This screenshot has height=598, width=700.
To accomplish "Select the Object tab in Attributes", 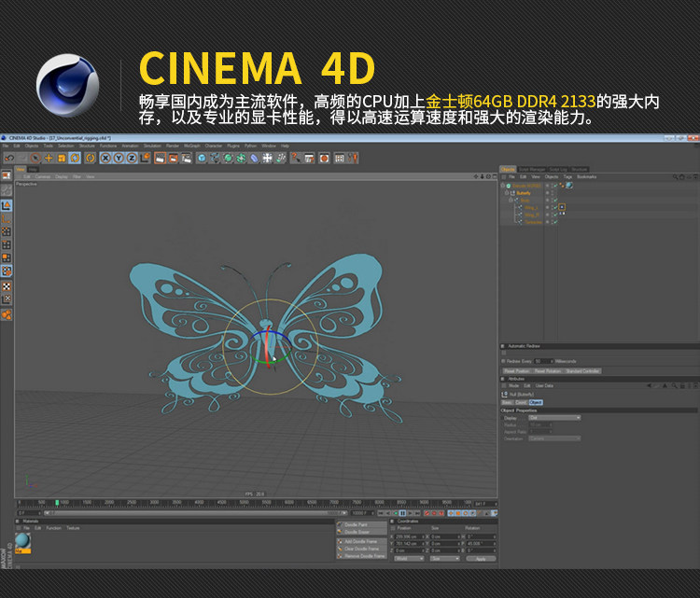I will pyautogui.click(x=536, y=402).
